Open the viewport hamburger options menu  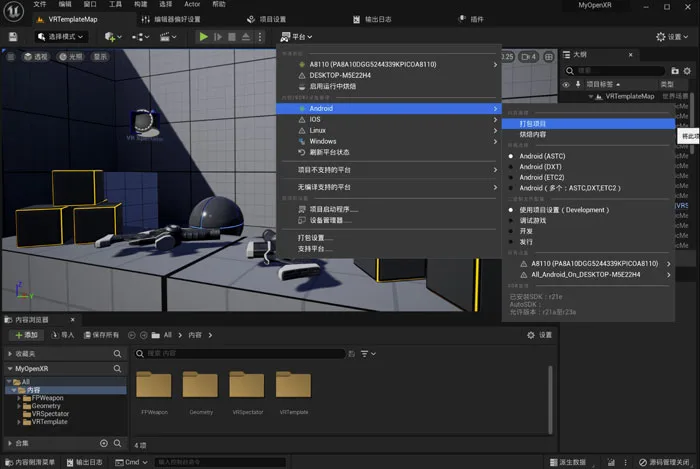point(11,57)
